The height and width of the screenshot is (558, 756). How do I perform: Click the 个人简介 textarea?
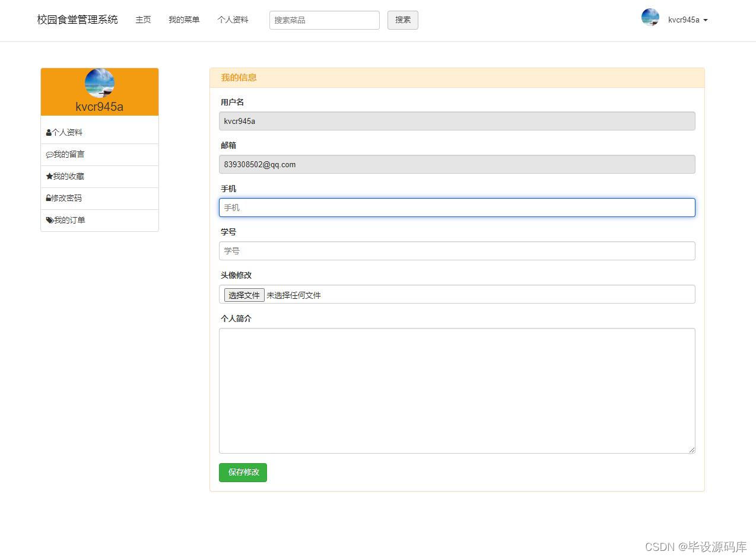[457, 391]
